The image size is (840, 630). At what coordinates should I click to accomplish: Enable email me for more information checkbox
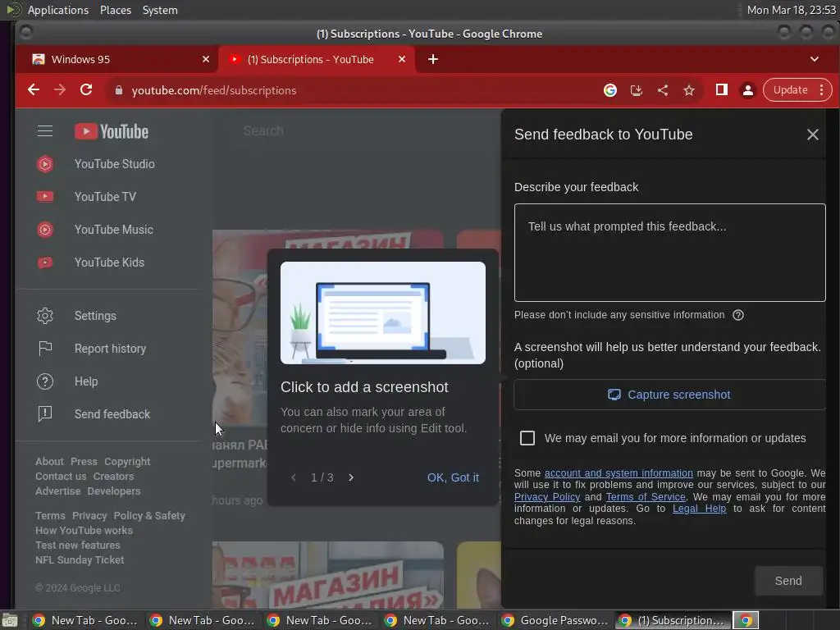(527, 438)
